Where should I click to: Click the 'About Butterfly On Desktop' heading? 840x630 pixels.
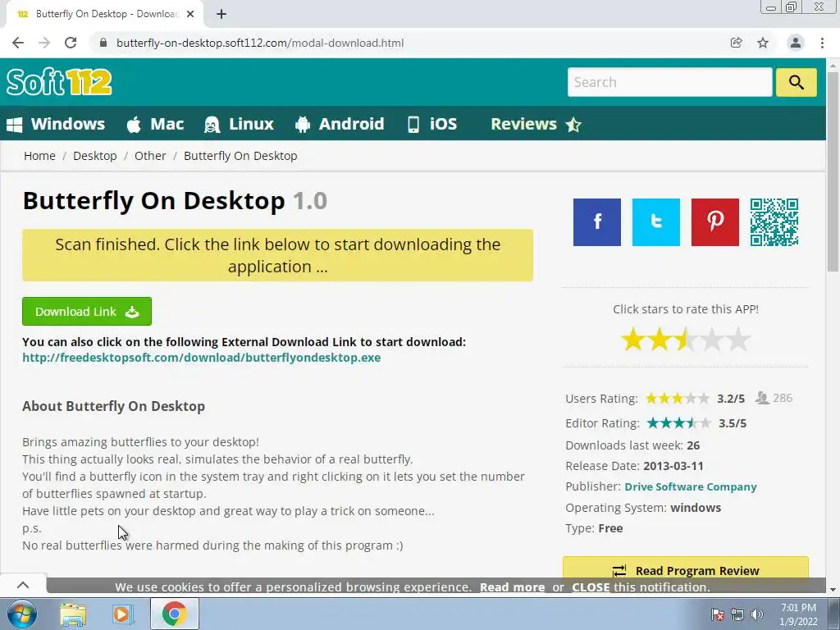113,406
